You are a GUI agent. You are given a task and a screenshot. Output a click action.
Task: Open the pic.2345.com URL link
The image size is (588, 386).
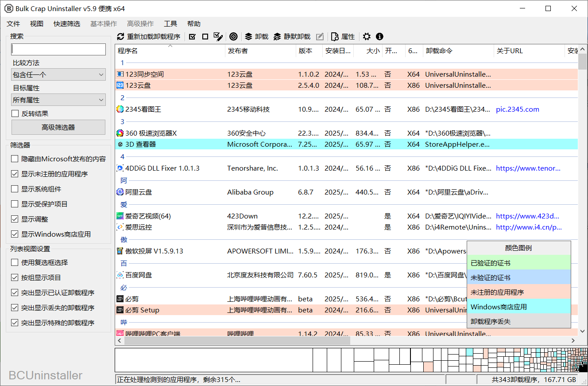tap(518, 109)
